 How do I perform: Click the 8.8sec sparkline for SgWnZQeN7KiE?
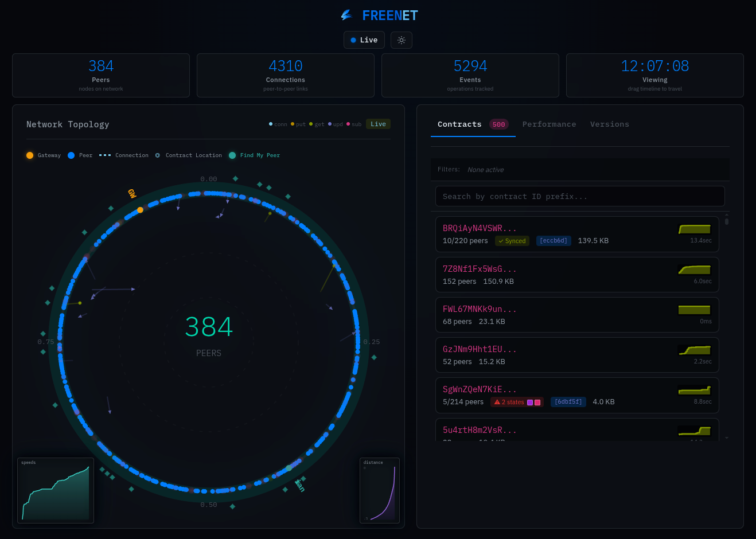pyautogui.click(x=695, y=390)
